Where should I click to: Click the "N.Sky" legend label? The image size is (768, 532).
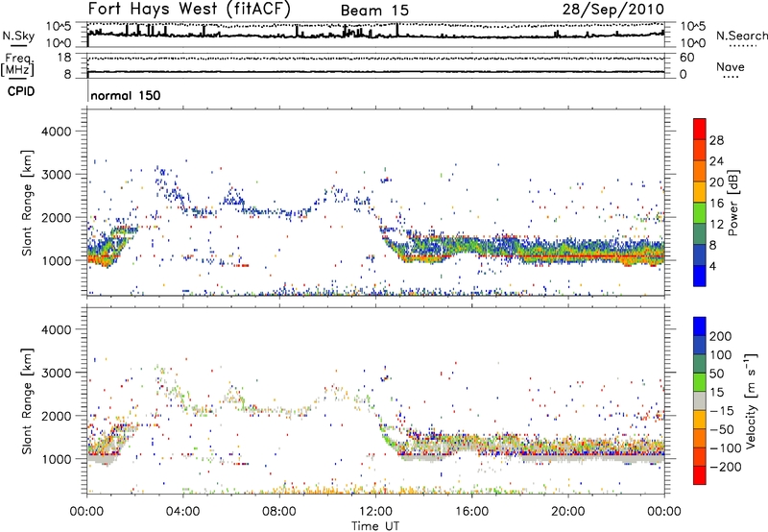pos(18,36)
